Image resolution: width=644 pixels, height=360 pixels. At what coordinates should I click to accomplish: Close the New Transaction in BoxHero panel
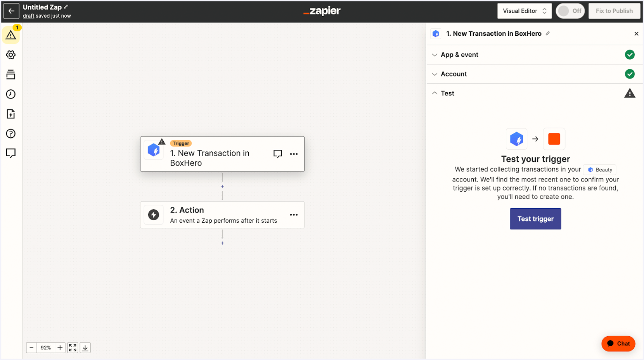[637, 33]
